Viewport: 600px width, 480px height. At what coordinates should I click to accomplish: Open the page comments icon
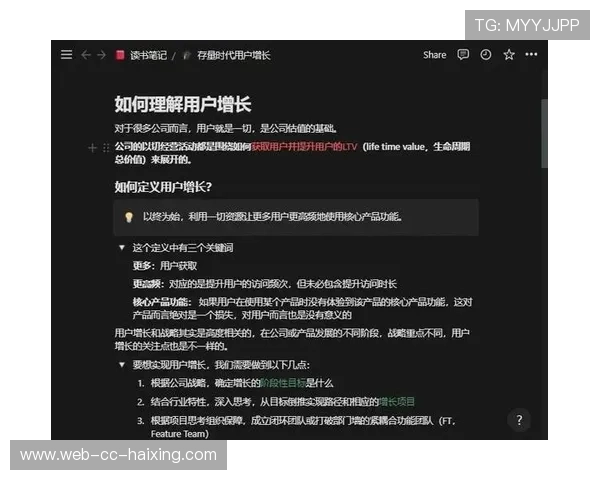[x=463, y=55]
